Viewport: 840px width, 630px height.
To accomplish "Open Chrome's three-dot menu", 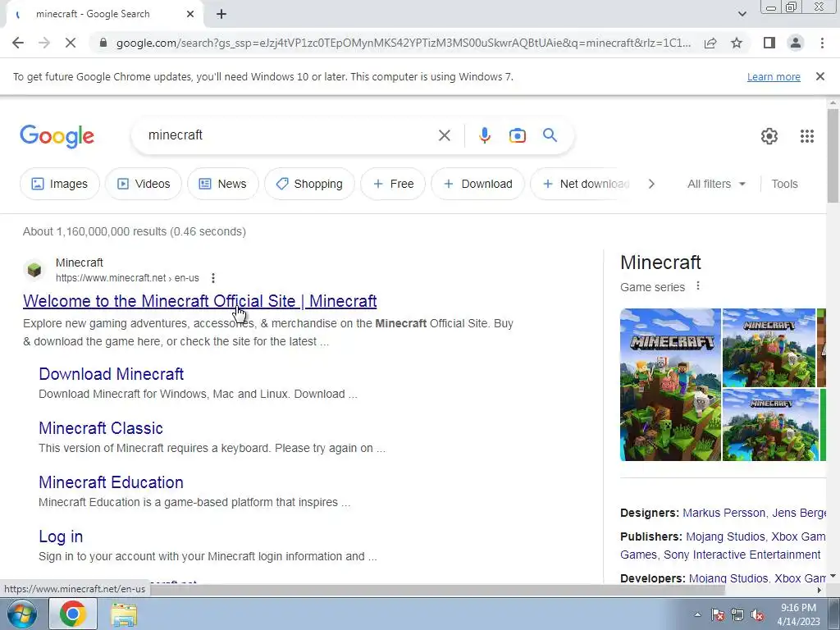I will [822, 43].
